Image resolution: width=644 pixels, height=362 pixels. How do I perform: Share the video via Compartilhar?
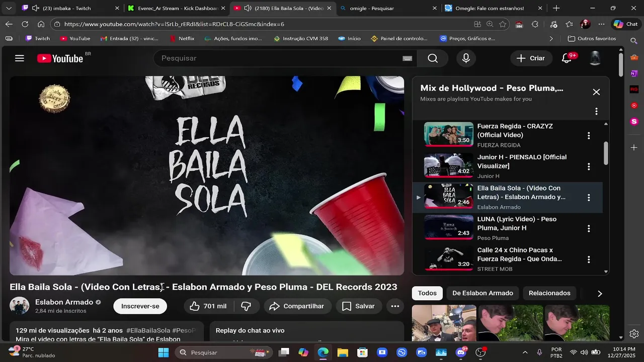click(297, 306)
